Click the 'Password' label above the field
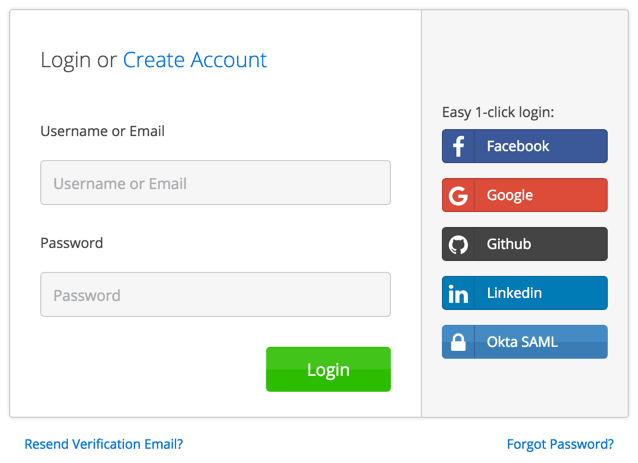This screenshot has height=463, width=638. coord(72,243)
